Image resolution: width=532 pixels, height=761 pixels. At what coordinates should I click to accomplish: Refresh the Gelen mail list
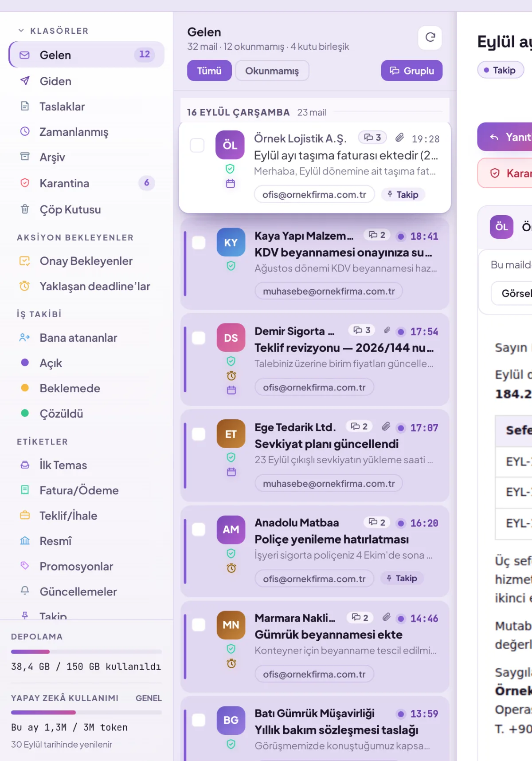tap(430, 38)
